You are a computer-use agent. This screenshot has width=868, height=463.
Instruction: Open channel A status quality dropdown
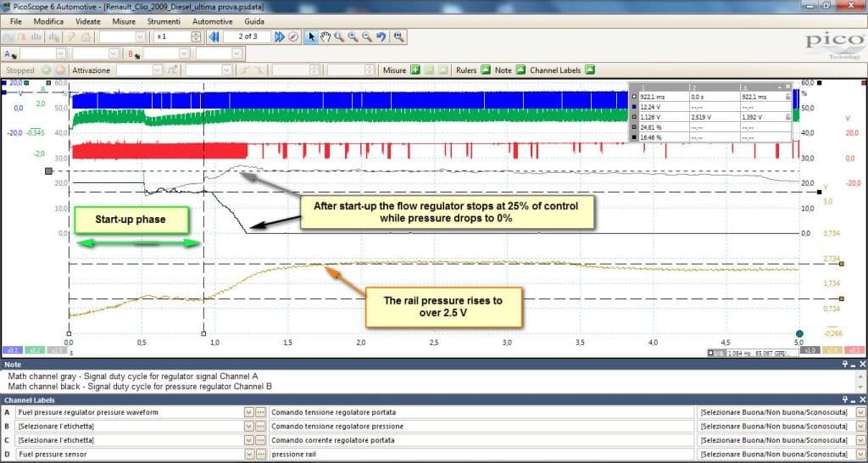(860, 413)
